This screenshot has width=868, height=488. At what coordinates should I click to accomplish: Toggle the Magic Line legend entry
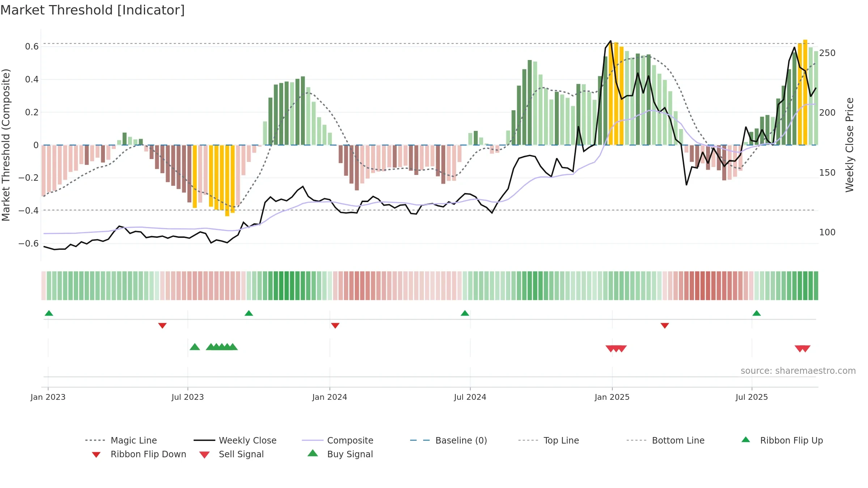coord(121,440)
